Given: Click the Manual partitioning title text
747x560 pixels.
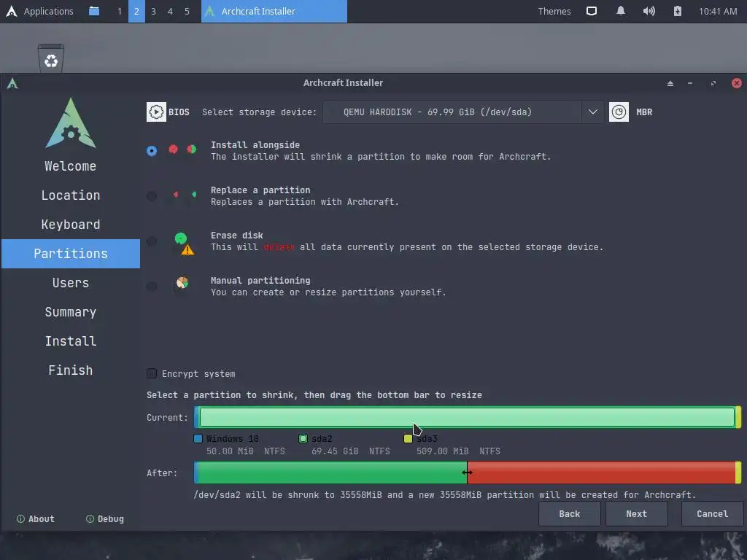Looking at the screenshot, I should click(260, 281).
